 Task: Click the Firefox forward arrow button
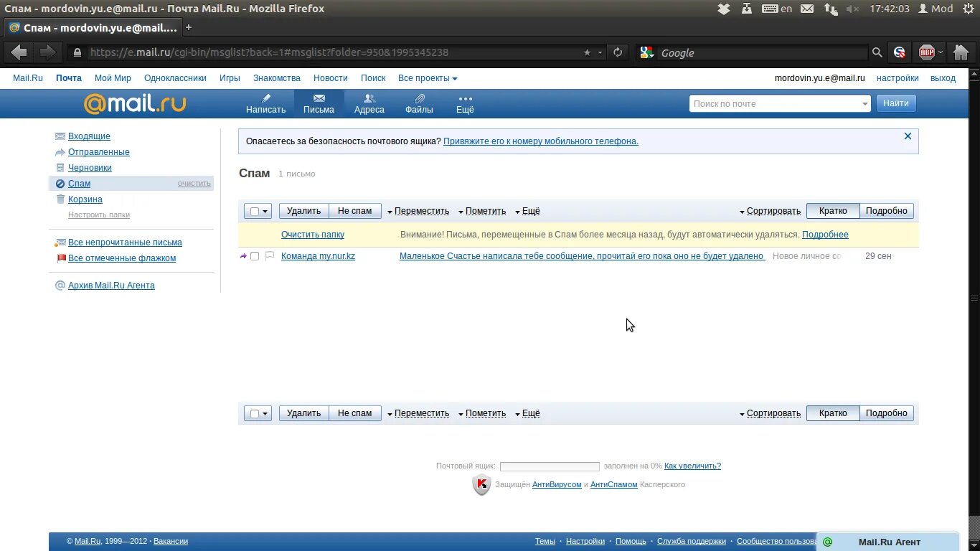point(47,52)
